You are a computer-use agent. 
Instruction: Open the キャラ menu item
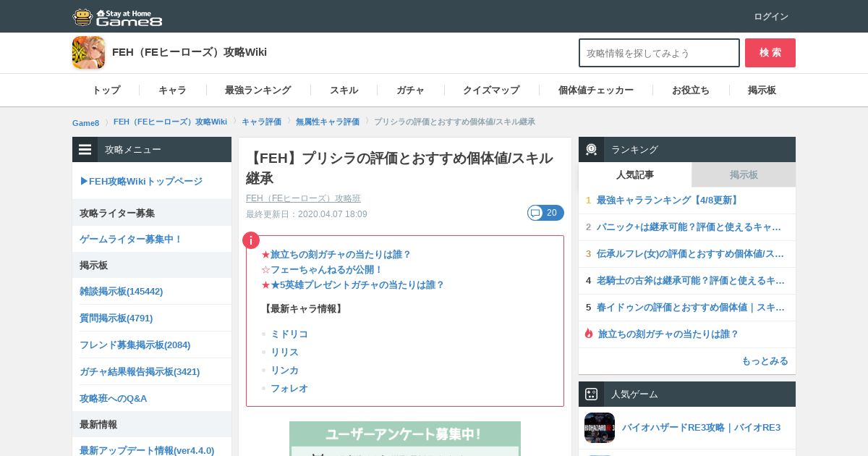[173, 90]
